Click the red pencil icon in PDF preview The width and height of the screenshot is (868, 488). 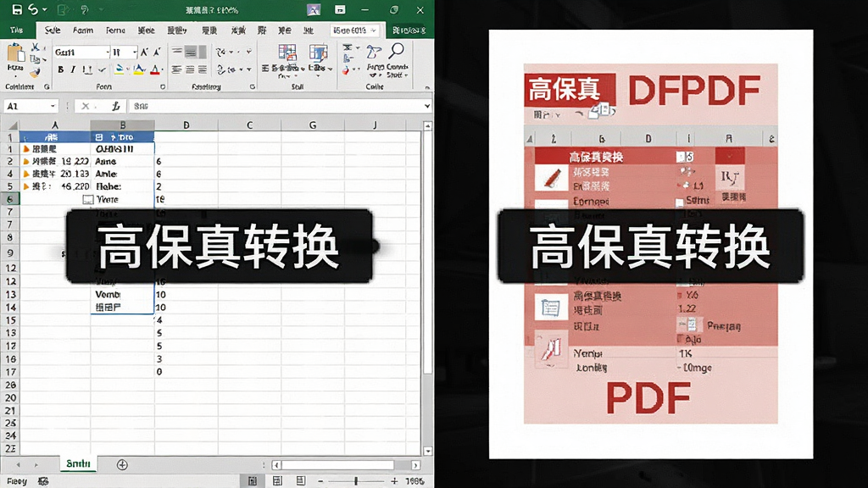coord(551,178)
